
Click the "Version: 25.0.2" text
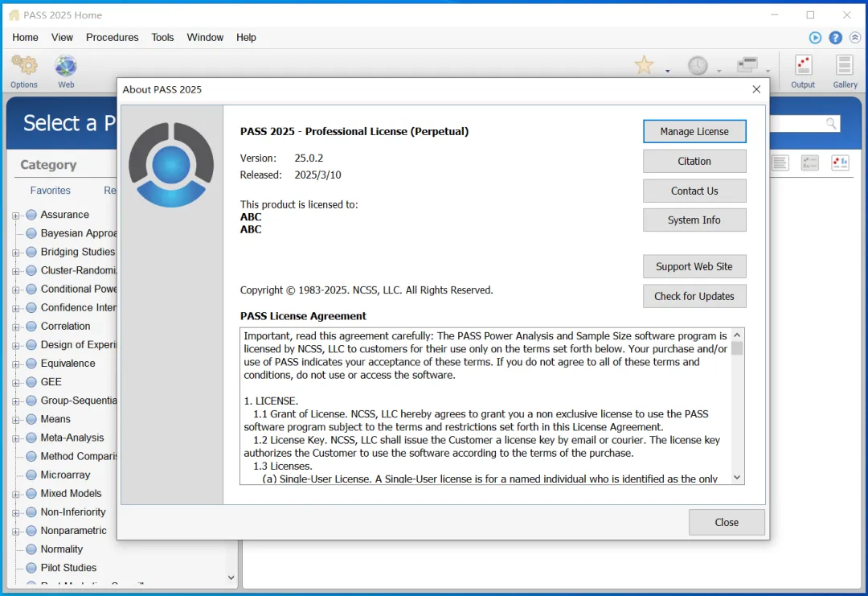282,158
